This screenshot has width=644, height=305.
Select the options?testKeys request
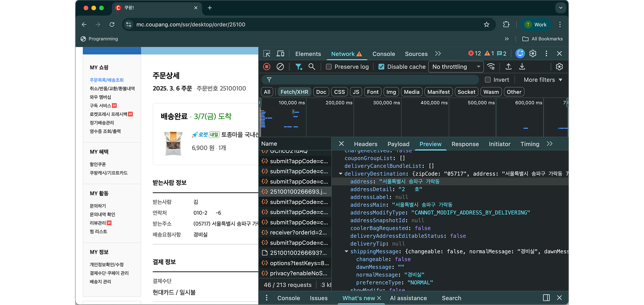tap(295, 263)
